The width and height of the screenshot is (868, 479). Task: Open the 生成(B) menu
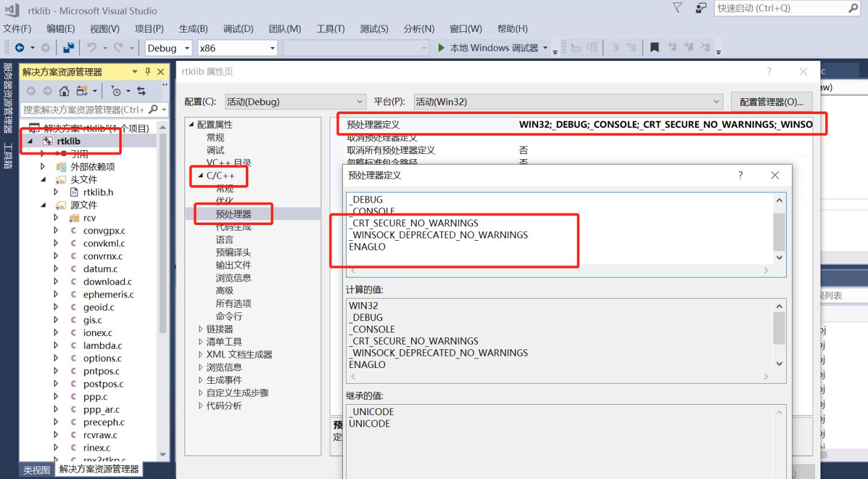(x=193, y=28)
